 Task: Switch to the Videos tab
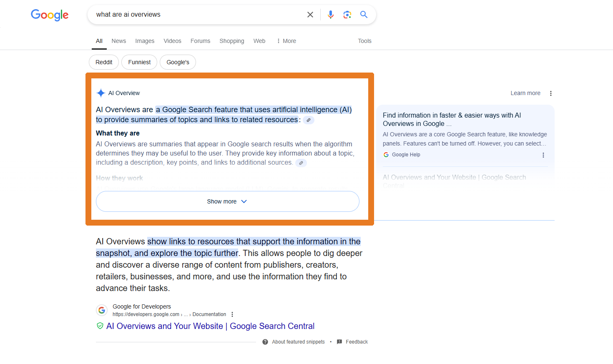pos(173,41)
